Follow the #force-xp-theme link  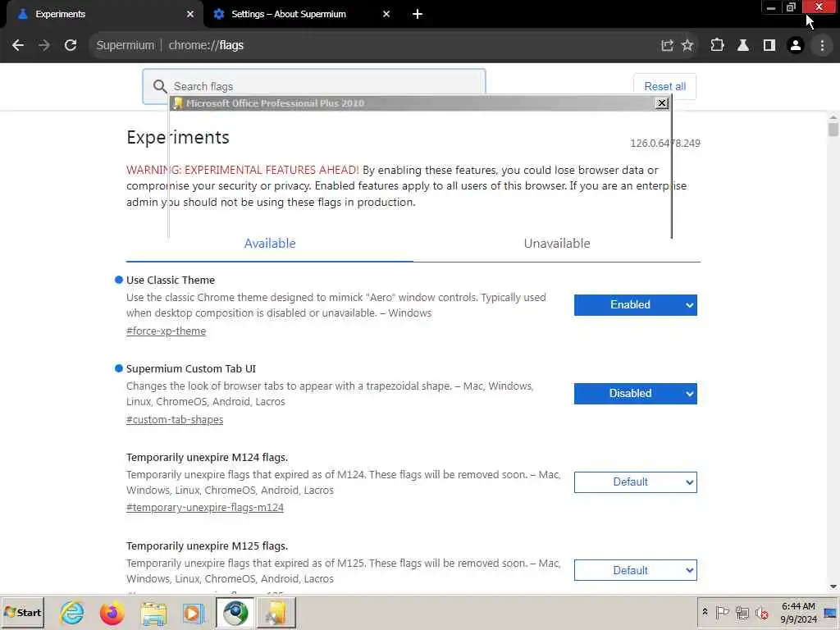(166, 331)
